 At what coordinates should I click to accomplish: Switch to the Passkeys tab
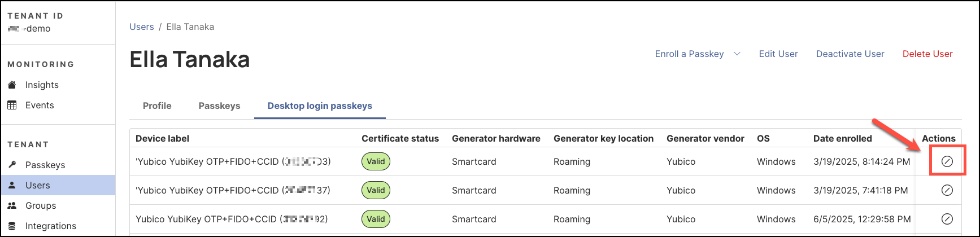pos(219,106)
